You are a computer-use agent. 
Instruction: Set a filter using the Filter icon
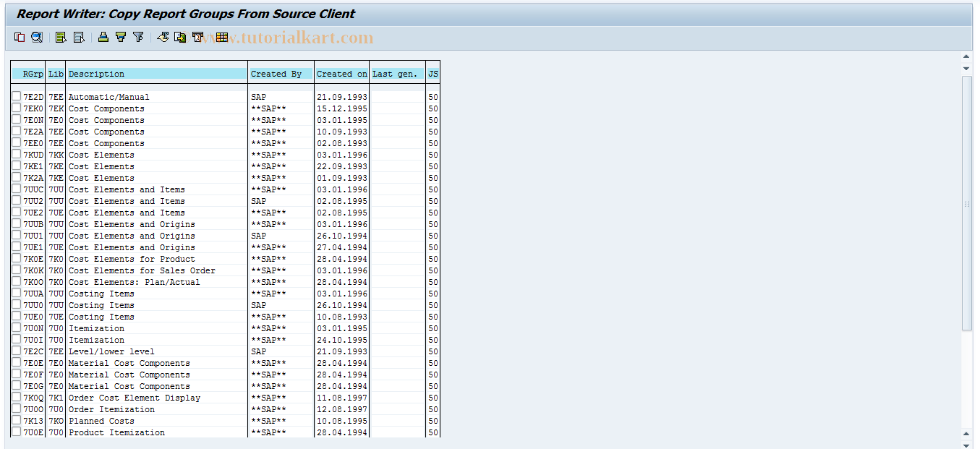coord(138,37)
